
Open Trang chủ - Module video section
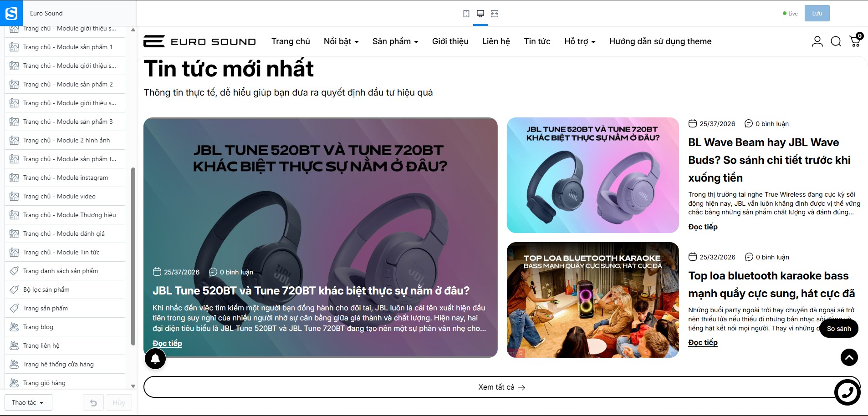click(65, 196)
